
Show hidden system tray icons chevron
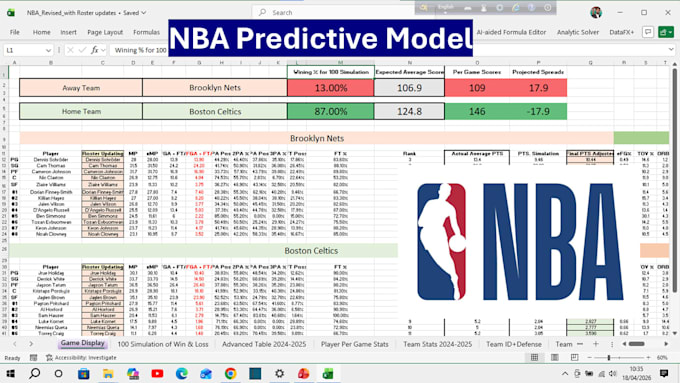tap(565, 373)
